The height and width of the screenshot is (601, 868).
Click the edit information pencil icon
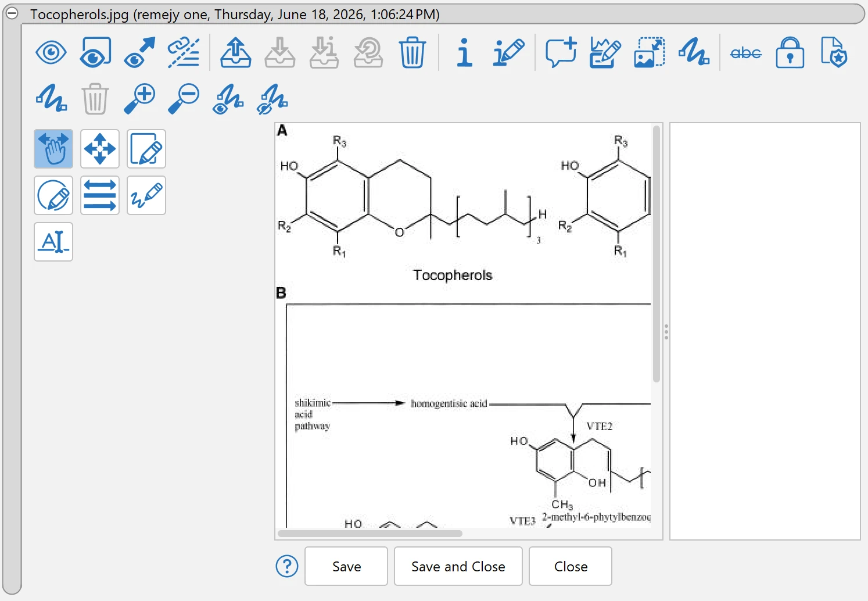coord(509,53)
